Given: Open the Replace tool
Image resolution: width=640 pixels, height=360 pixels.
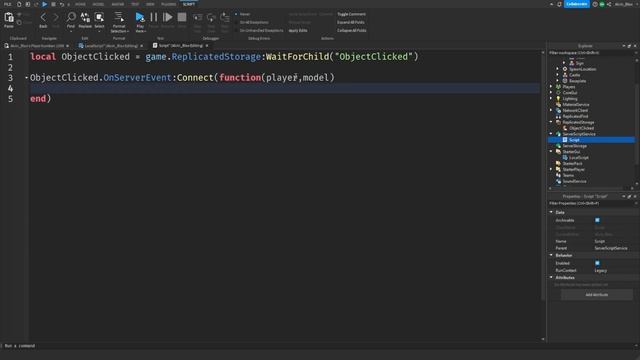Looking at the screenshot, I should coord(85,20).
